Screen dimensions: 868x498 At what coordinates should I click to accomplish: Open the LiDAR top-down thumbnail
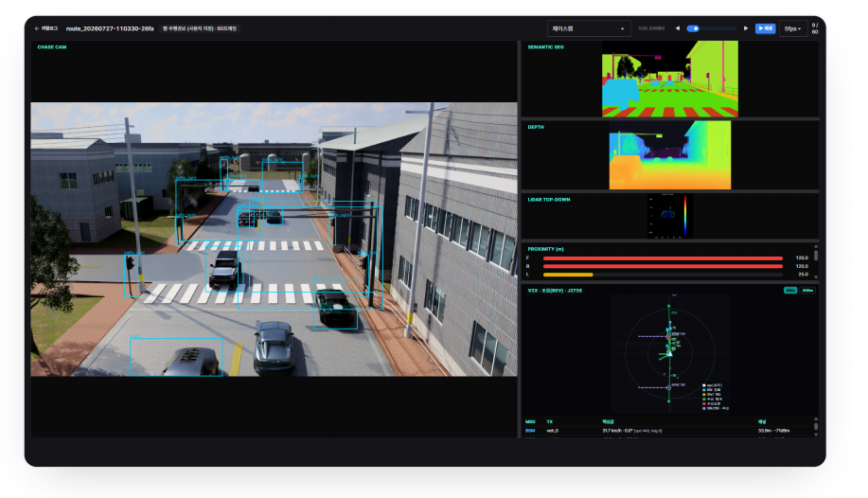point(669,216)
